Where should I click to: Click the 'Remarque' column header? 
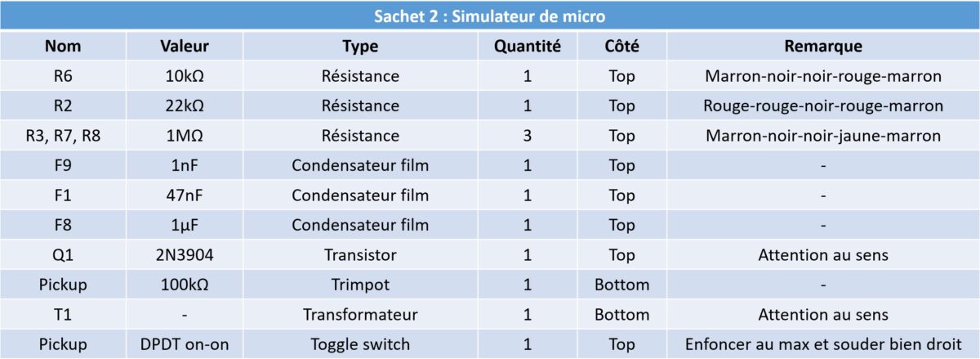[823, 47]
